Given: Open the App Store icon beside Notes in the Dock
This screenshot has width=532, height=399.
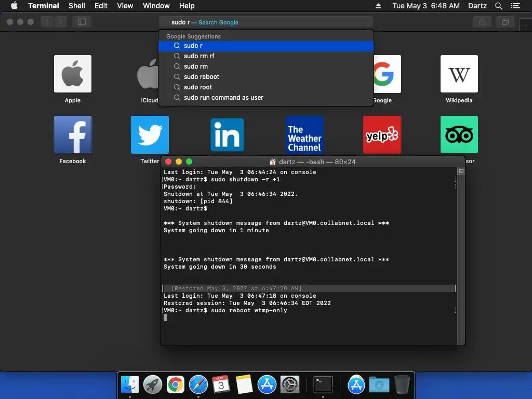Looking at the screenshot, I should [267, 385].
